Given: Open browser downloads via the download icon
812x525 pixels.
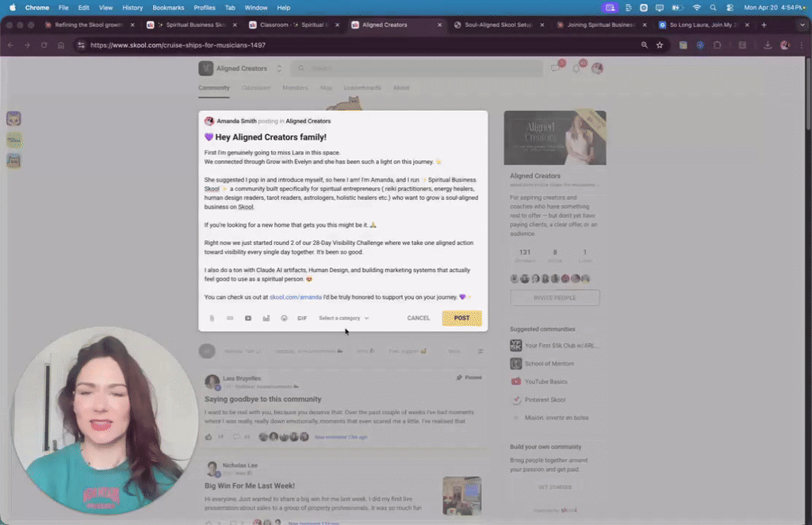Looking at the screenshot, I should pos(766,45).
